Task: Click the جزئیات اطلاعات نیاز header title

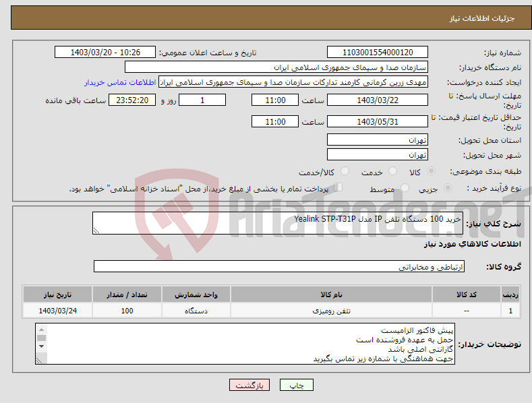Action: coord(482,18)
